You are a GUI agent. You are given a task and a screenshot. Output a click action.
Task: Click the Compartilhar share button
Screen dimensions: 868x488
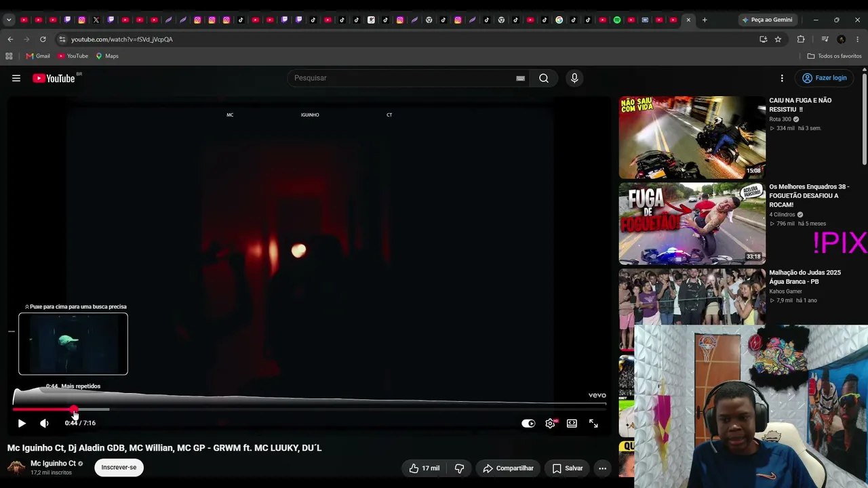508,468
